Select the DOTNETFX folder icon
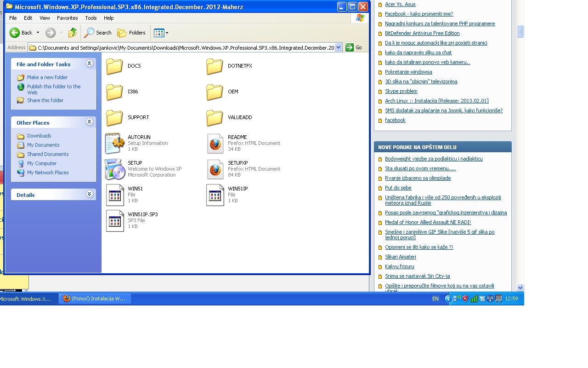588x368 pixels. coord(215,66)
